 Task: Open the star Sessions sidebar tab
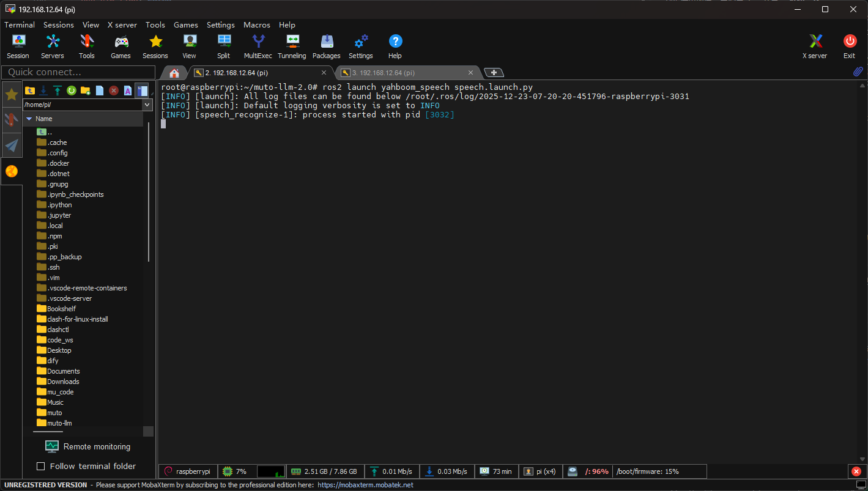click(x=12, y=94)
